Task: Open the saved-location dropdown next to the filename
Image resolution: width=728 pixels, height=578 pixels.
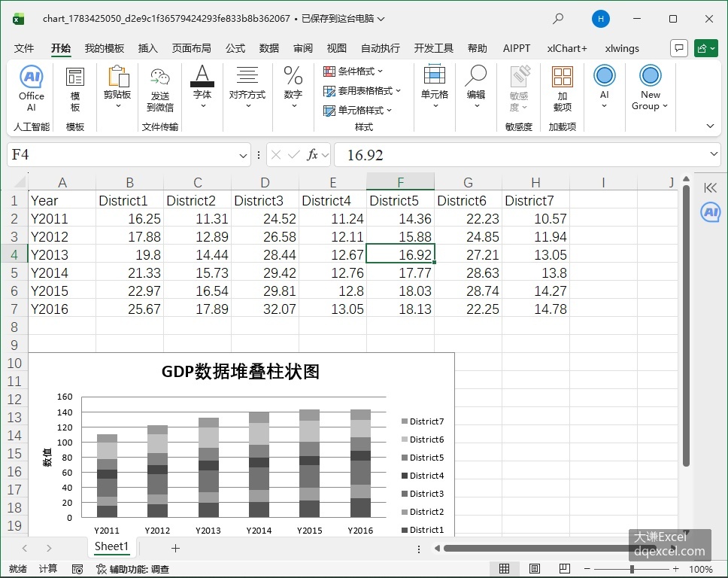Action: pos(381,19)
